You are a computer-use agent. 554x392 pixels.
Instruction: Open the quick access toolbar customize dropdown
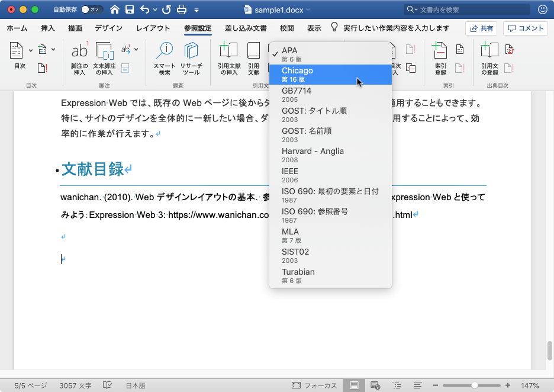[x=197, y=10]
